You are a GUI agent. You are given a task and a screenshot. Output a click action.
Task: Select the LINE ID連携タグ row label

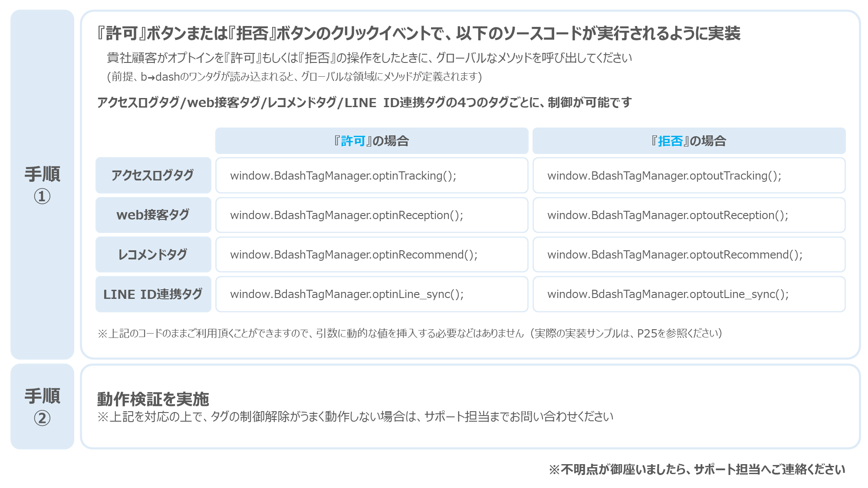153,294
